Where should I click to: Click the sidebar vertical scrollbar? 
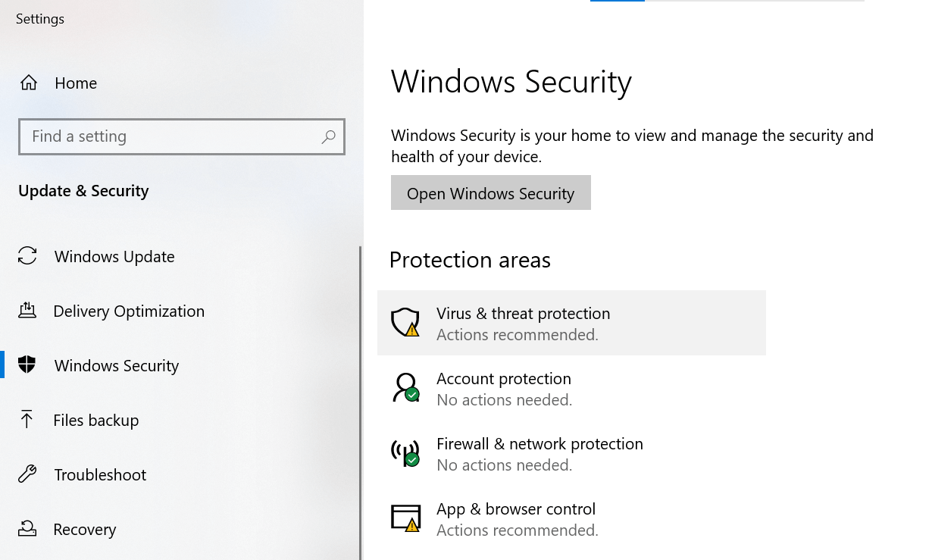tap(361, 402)
